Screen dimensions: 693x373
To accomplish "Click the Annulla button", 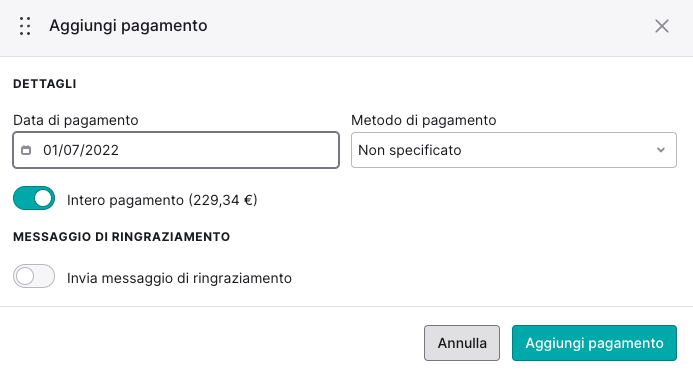I will (x=462, y=343).
